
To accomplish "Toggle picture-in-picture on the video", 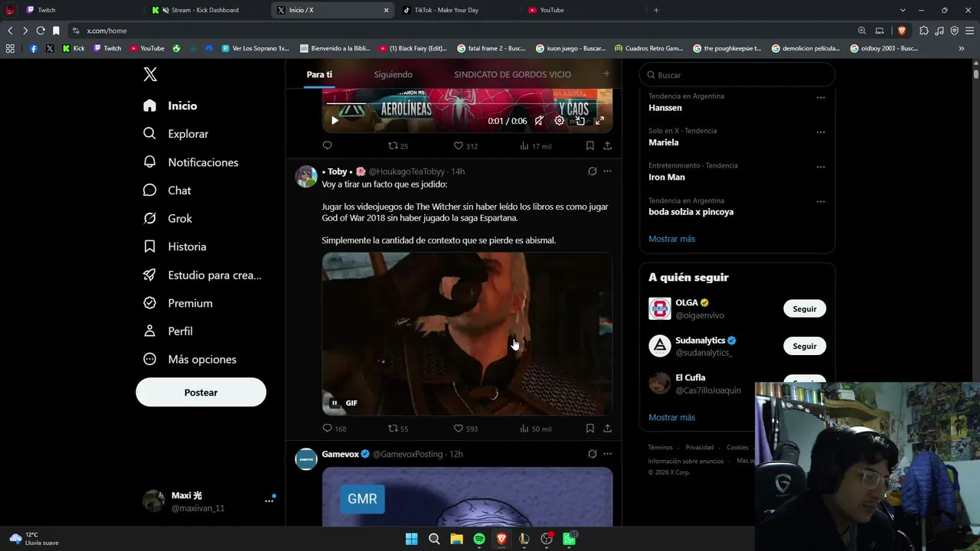I will [x=580, y=120].
